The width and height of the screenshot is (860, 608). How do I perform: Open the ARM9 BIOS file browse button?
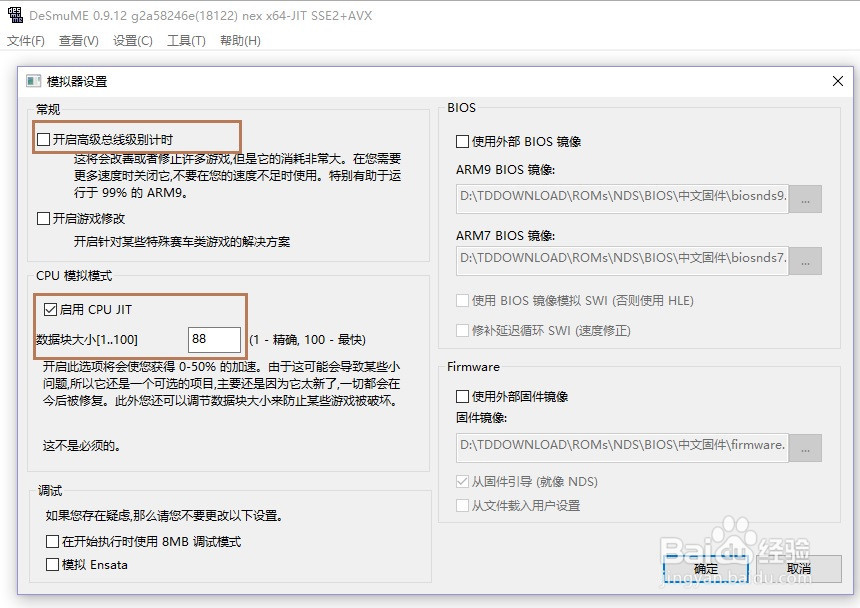[x=806, y=199]
